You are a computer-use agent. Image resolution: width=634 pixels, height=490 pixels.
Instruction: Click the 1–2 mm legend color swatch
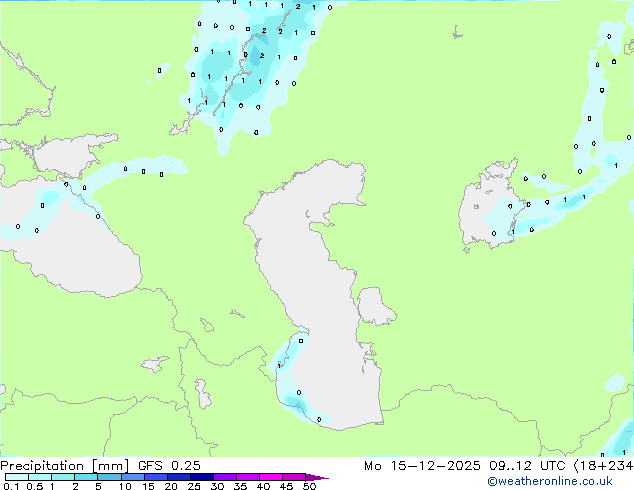point(63,477)
